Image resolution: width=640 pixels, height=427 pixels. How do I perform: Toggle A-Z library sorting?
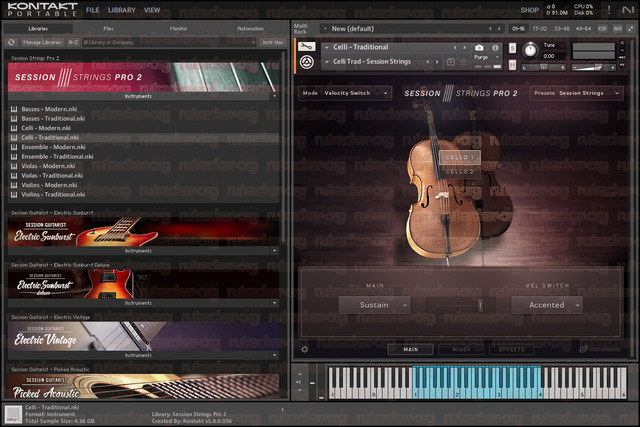[x=73, y=42]
